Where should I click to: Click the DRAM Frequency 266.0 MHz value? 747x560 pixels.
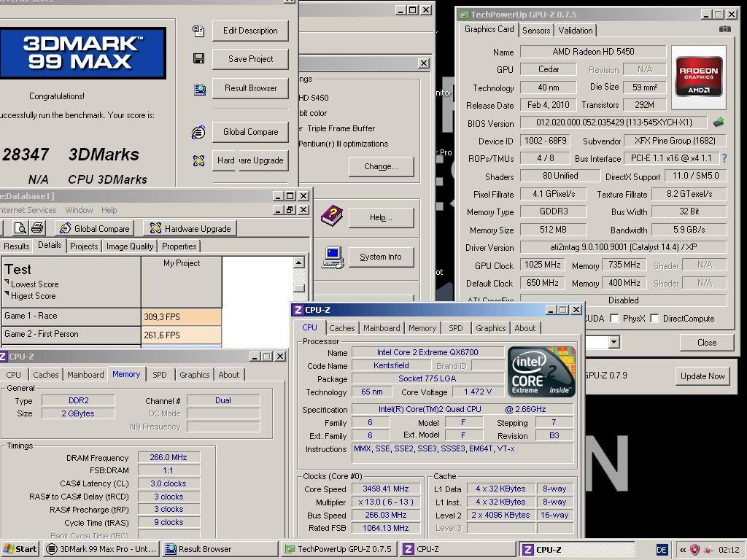pyautogui.click(x=169, y=457)
